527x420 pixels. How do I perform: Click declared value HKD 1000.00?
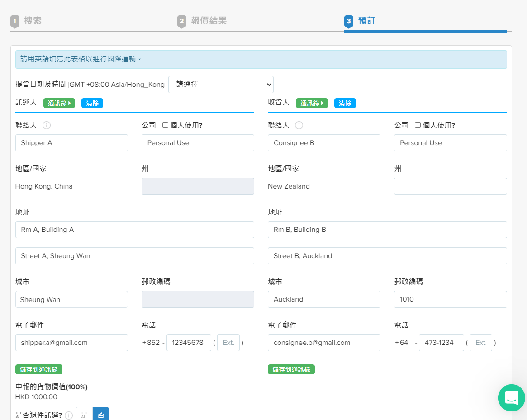click(36, 397)
